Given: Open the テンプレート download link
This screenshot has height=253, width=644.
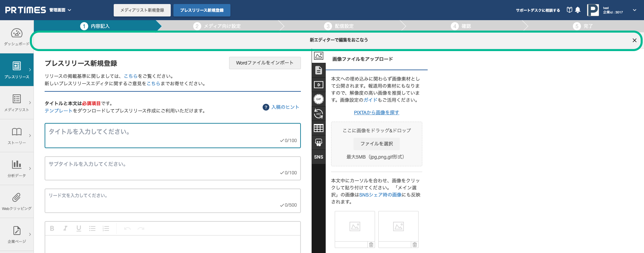Looking at the screenshot, I should pyautogui.click(x=59, y=111).
